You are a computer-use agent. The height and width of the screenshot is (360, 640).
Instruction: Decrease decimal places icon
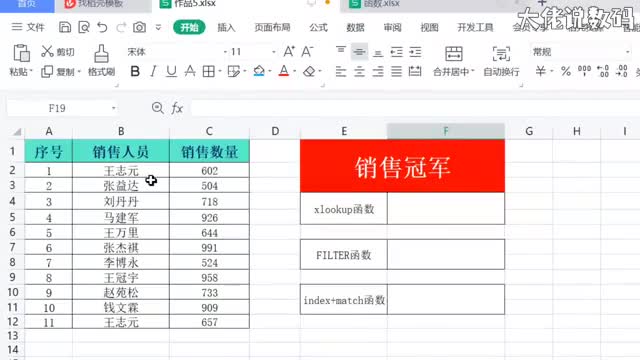tap(622, 71)
